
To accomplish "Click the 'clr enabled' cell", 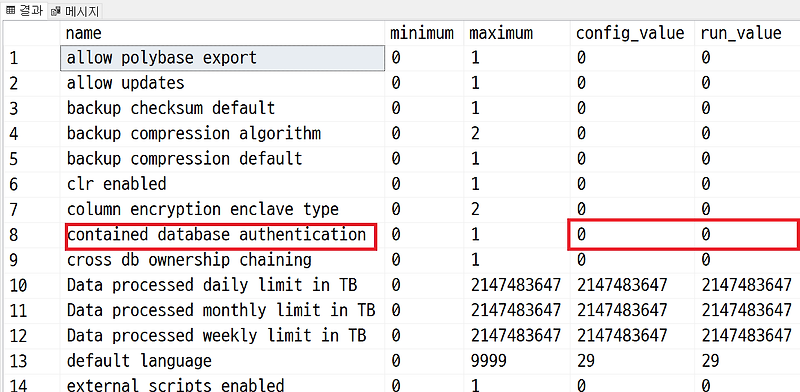I will click(x=222, y=184).
